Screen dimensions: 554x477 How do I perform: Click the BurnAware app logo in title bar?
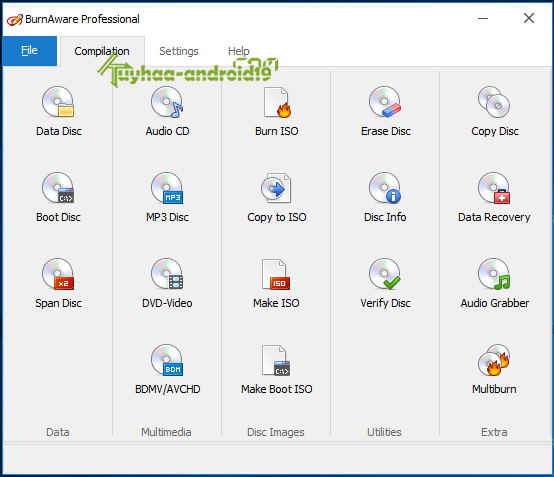pyautogui.click(x=14, y=19)
